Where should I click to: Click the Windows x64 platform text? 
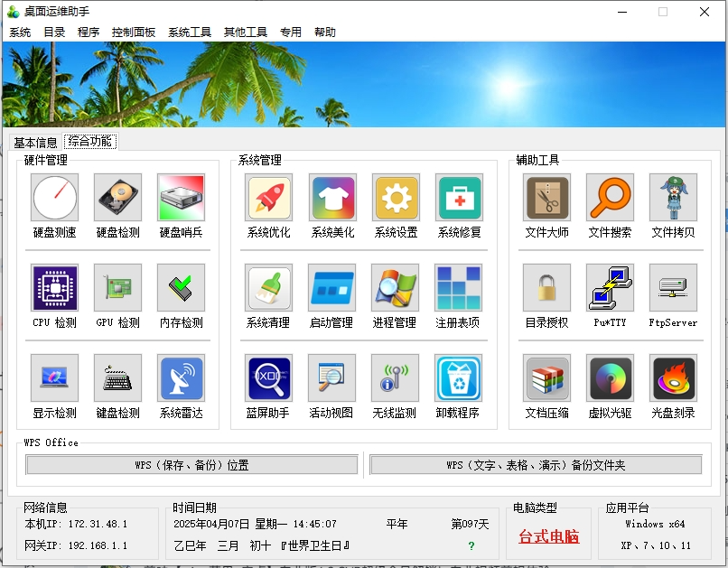(x=655, y=524)
